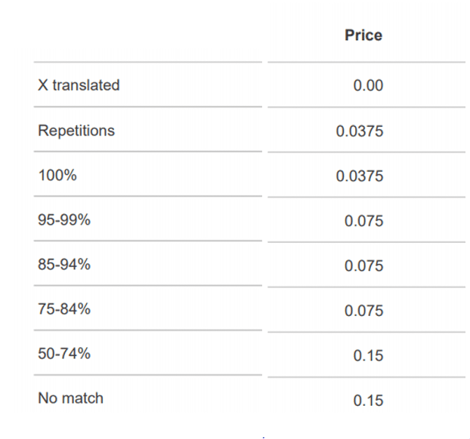Select the 50-74% match row label
Screen dimensions: 470x439
(64, 354)
